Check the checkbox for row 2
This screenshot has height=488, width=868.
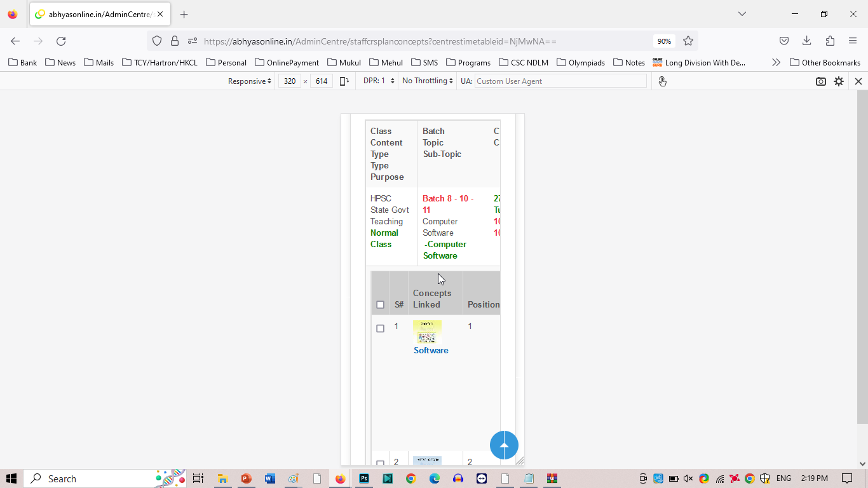[380, 463]
